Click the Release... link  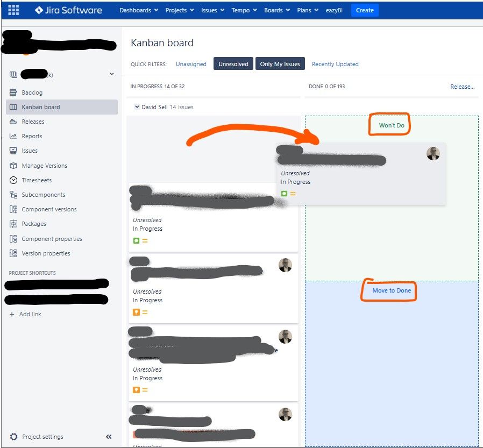pyautogui.click(x=463, y=87)
